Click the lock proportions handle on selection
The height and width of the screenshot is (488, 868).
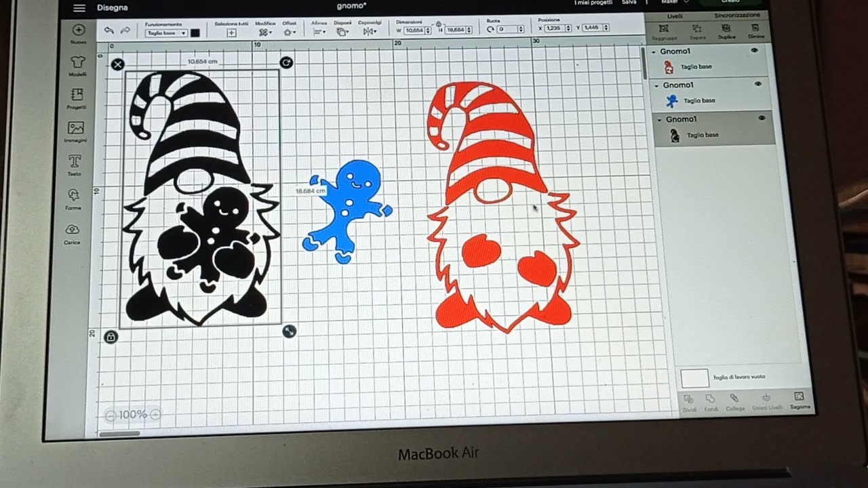[x=111, y=337]
